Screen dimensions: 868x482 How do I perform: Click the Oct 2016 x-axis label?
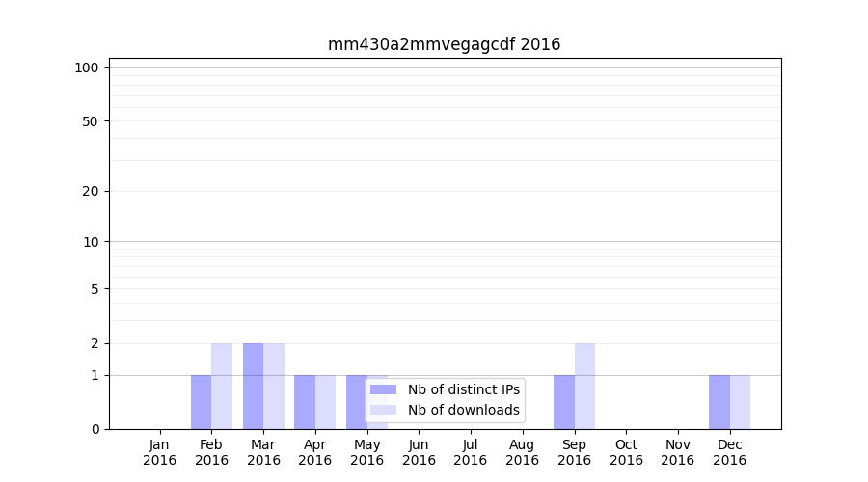tap(626, 452)
